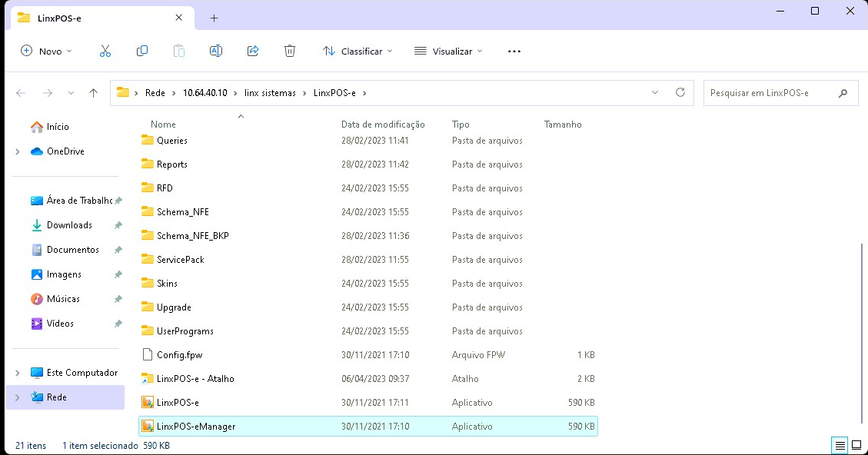Image resolution: width=868 pixels, height=455 pixels.
Task: Open Área de Trabalho in sidebar
Action: point(71,201)
